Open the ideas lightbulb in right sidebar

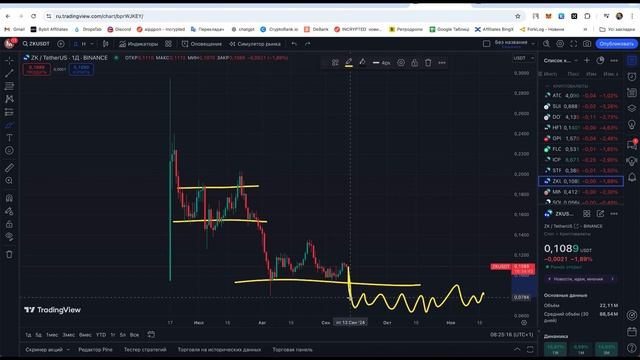point(632,125)
